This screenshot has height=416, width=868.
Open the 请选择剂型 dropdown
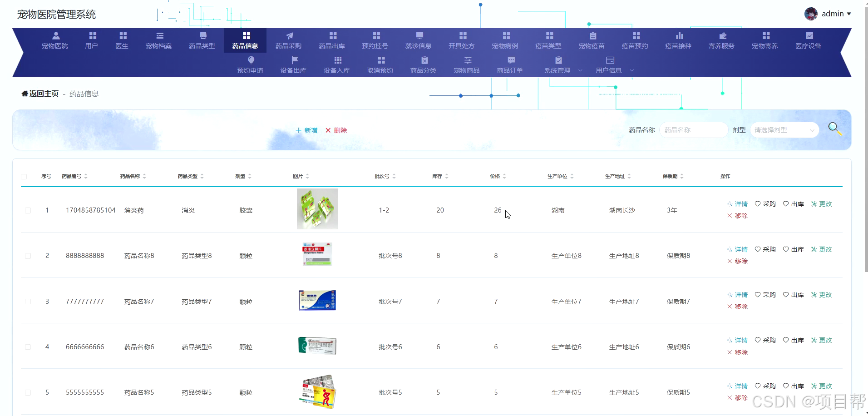pyautogui.click(x=784, y=130)
